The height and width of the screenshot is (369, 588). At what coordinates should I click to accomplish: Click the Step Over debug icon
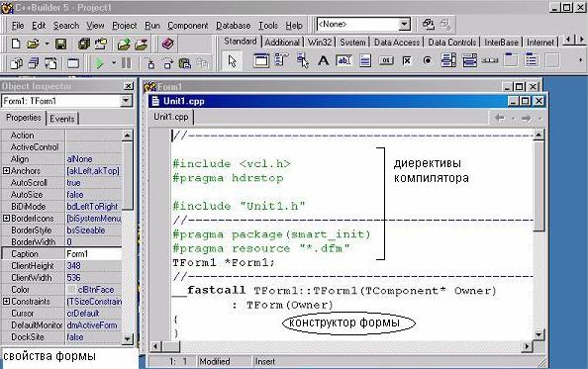click(x=167, y=63)
